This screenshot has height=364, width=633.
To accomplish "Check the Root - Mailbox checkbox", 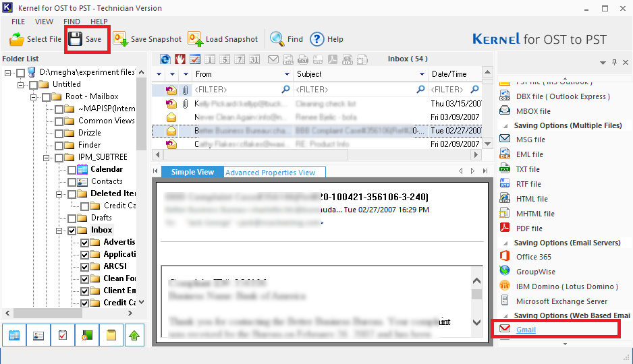I will pos(46,97).
